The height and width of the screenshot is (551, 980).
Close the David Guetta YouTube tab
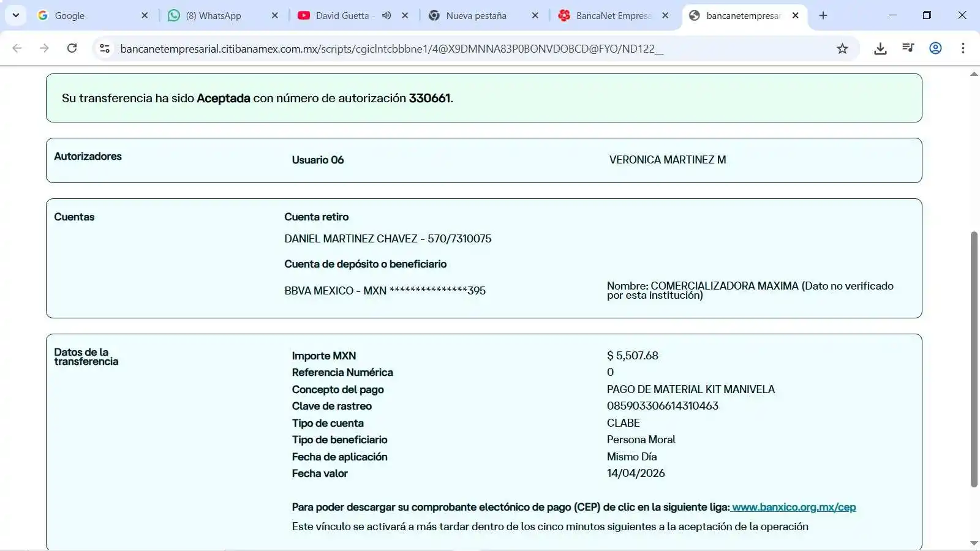coord(405,15)
